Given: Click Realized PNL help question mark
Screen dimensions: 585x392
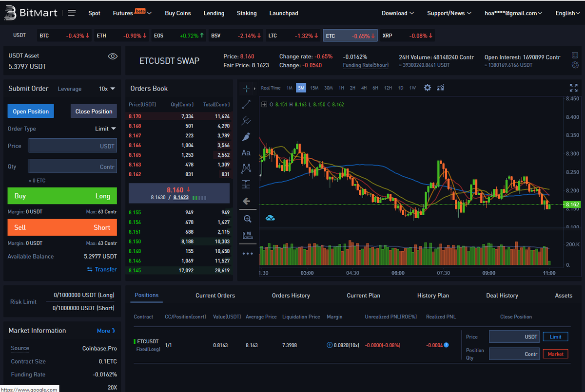Looking at the screenshot, I should tap(446, 345).
